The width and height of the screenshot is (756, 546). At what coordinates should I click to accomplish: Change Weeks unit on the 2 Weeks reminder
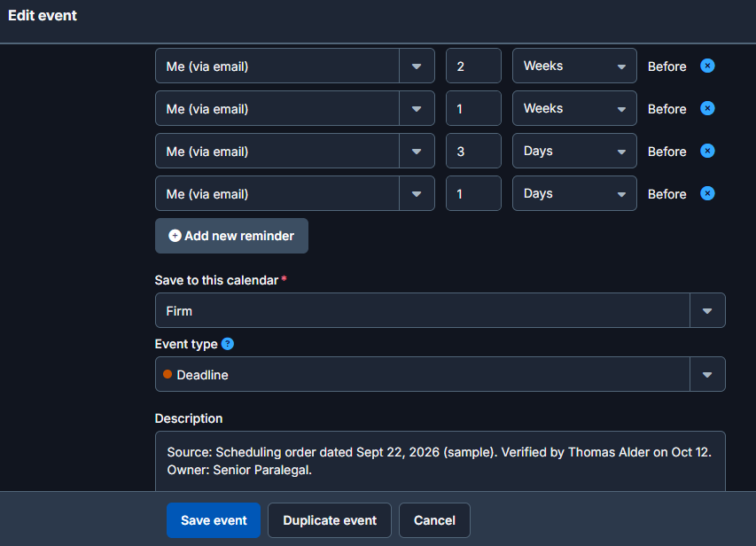pyautogui.click(x=574, y=66)
